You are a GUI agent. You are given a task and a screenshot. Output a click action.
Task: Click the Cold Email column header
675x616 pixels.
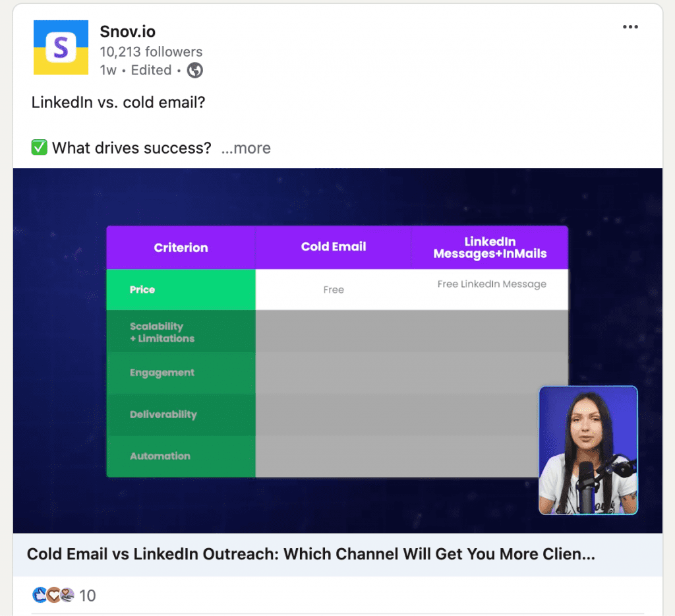pos(333,247)
